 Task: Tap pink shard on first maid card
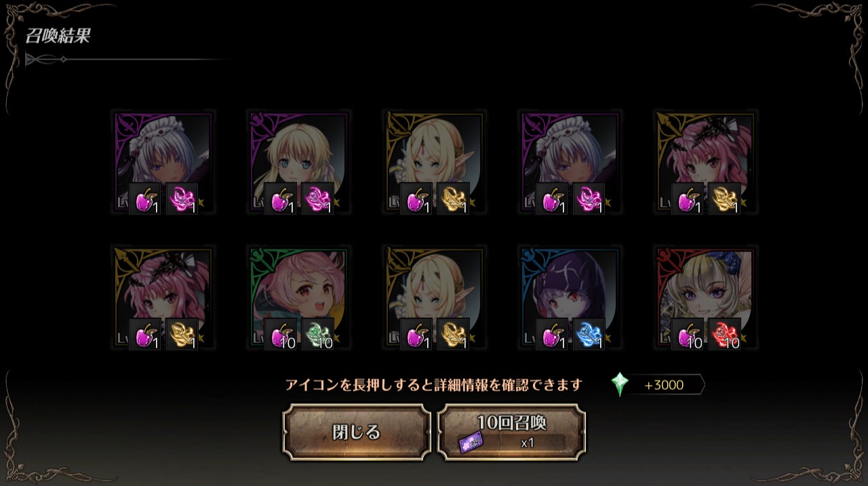click(182, 199)
